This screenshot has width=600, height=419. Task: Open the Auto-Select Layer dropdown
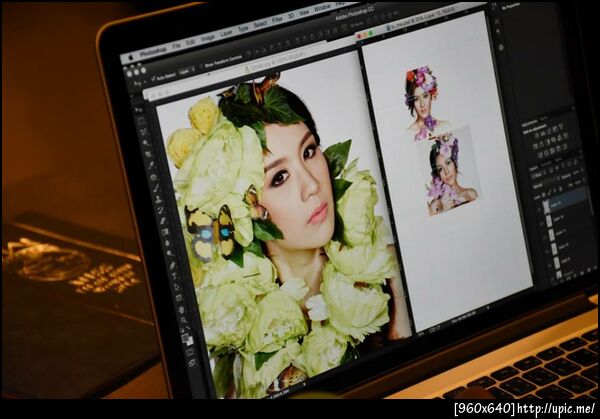[x=187, y=70]
